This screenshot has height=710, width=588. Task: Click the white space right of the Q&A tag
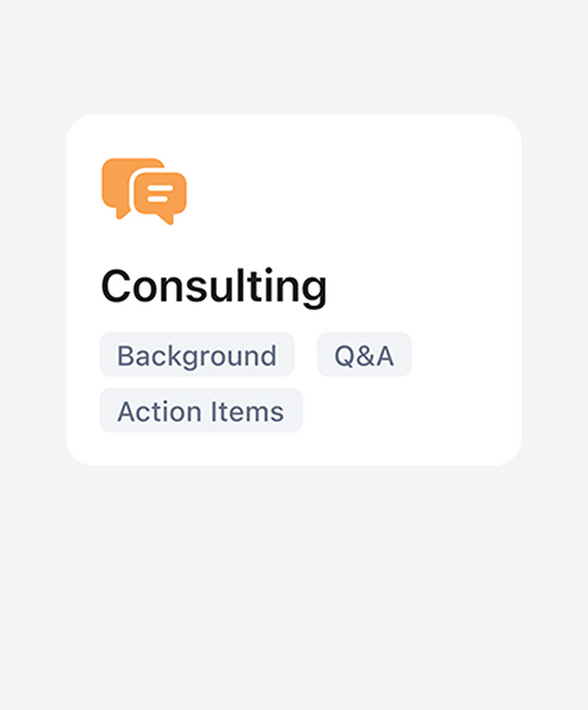click(x=461, y=355)
